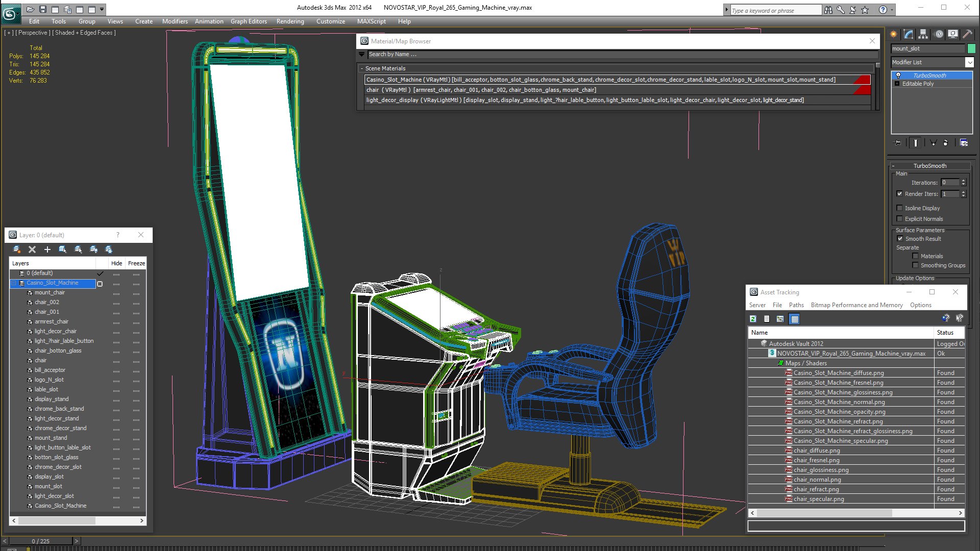Screen dimensions: 980x551
Task: Click Add Selected Objects plus icon in Layer toolbar
Action: point(47,249)
